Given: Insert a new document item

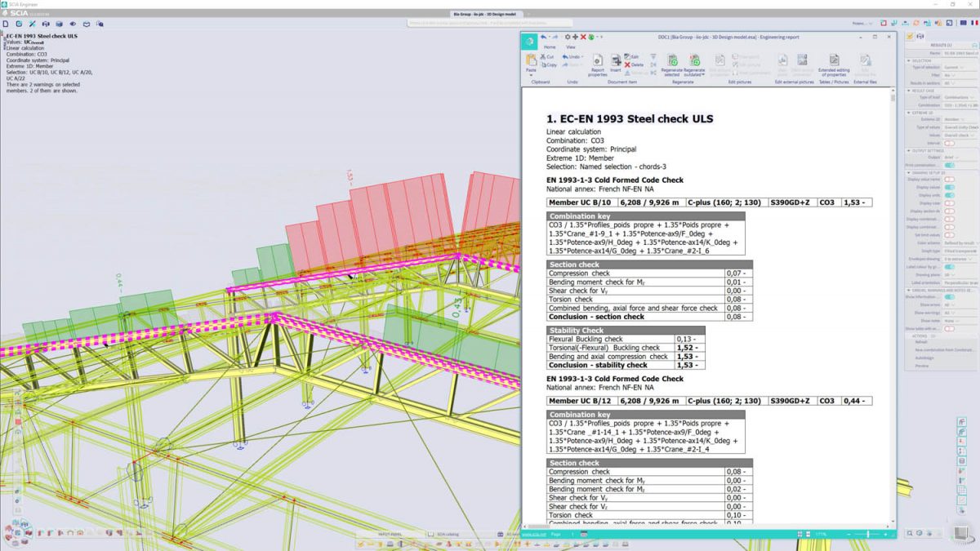Looking at the screenshot, I should (616, 61).
